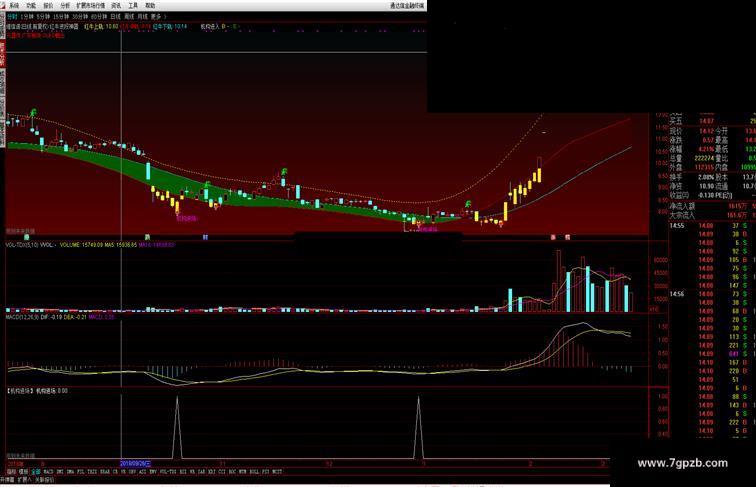Switch to the 30分钟 period tab
This screenshot has width=756, height=487.
tap(80, 16)
